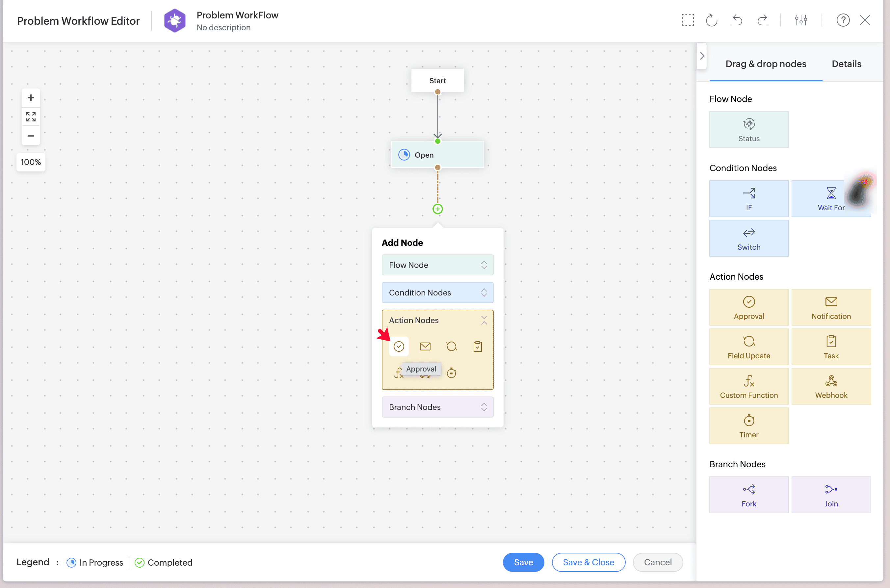Click the Timer icon in Add Node popup
This screenshot has width=890, height=588.
coord(451,373)
